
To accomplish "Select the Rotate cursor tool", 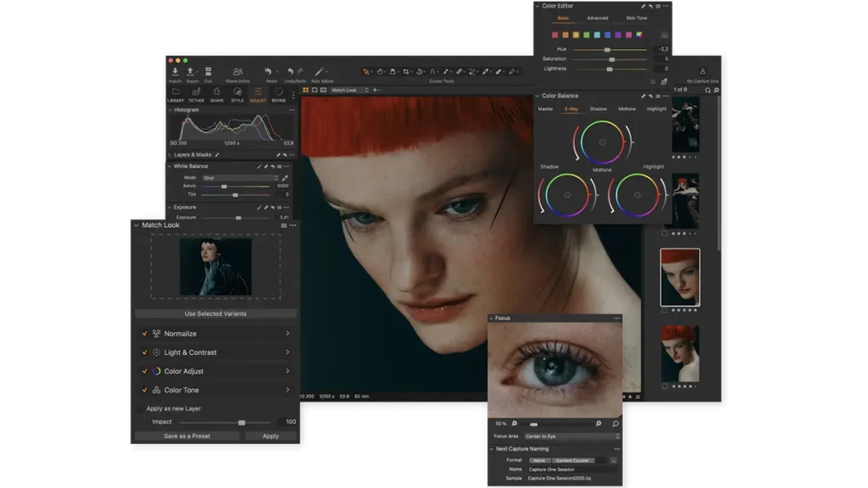I will tap(420, 71).
